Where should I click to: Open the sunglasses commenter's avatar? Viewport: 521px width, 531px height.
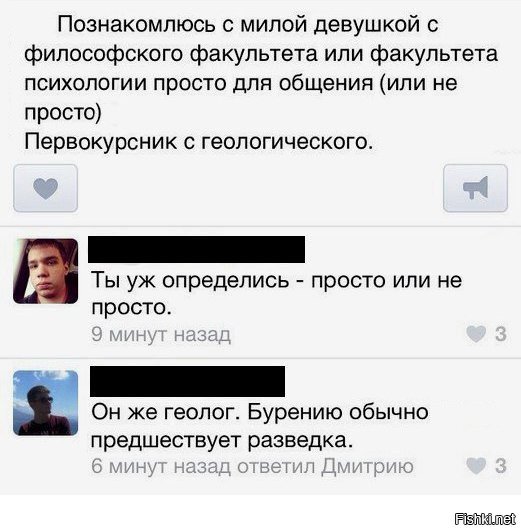(x=45, y=403)
